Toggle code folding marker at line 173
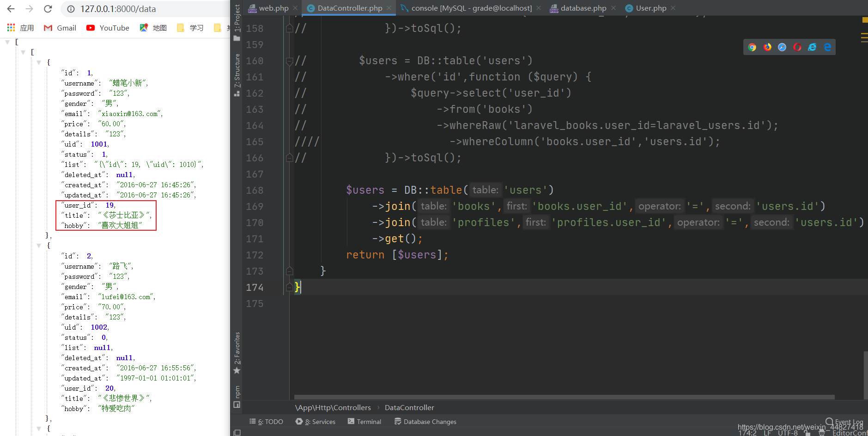868x436 pixels. tap(290, 271)
